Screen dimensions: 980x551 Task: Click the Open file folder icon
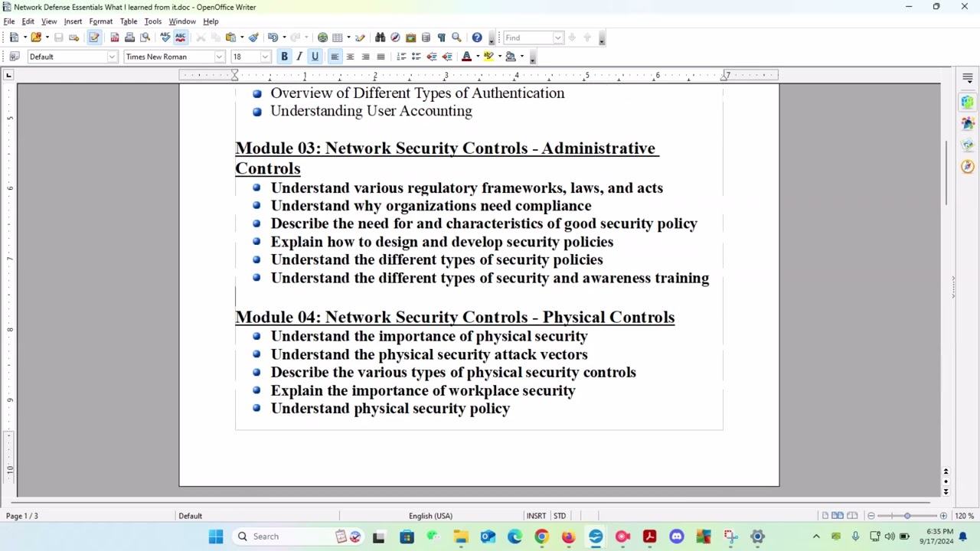point(35,37)
